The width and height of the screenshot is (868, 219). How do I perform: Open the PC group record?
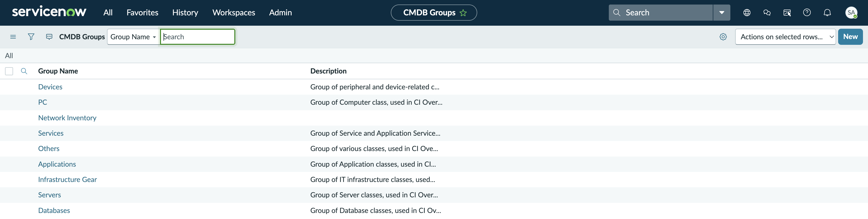(x=42, y=102)
